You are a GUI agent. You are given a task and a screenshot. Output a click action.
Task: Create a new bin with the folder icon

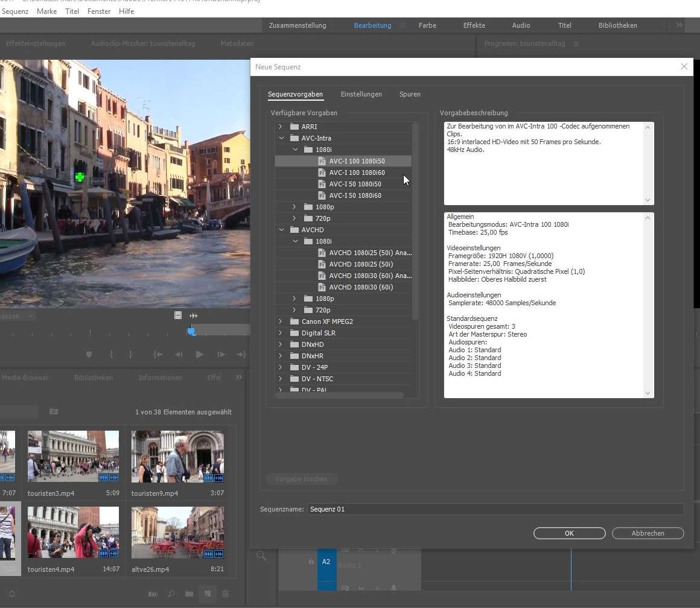(x=189, y=594)
